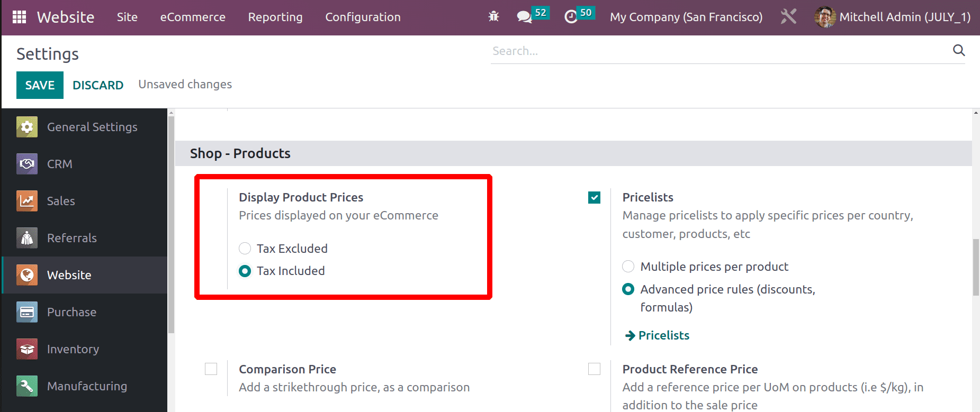Save the settings changes

coord(40,85)
